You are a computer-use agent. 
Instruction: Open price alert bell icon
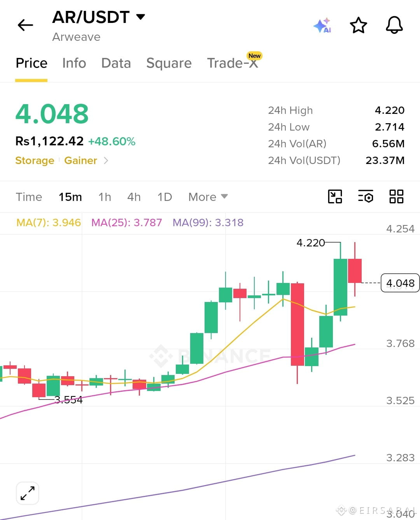394,25
